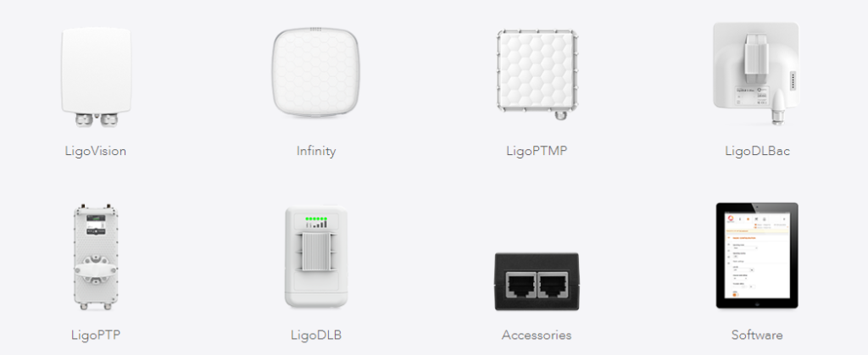The width and height of the screenshot is (868, 355).
Task: Open the LigoPTMP hexagon device image
Action: 537,75
